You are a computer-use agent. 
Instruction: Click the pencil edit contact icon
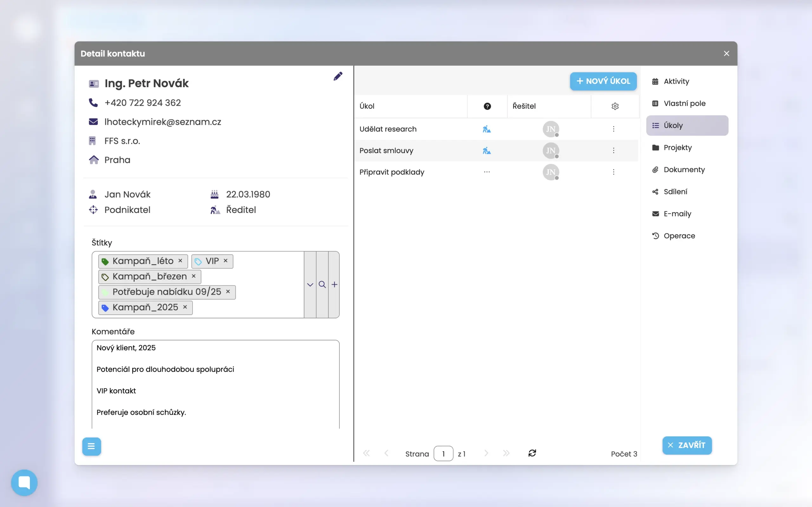click(x=338, y=76)
